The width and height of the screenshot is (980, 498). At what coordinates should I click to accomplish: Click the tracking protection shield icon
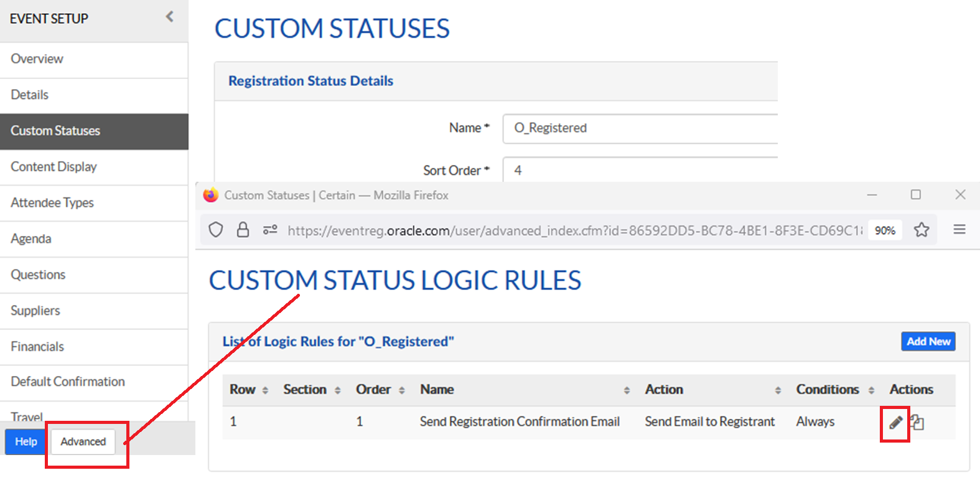tap(216, 230)
